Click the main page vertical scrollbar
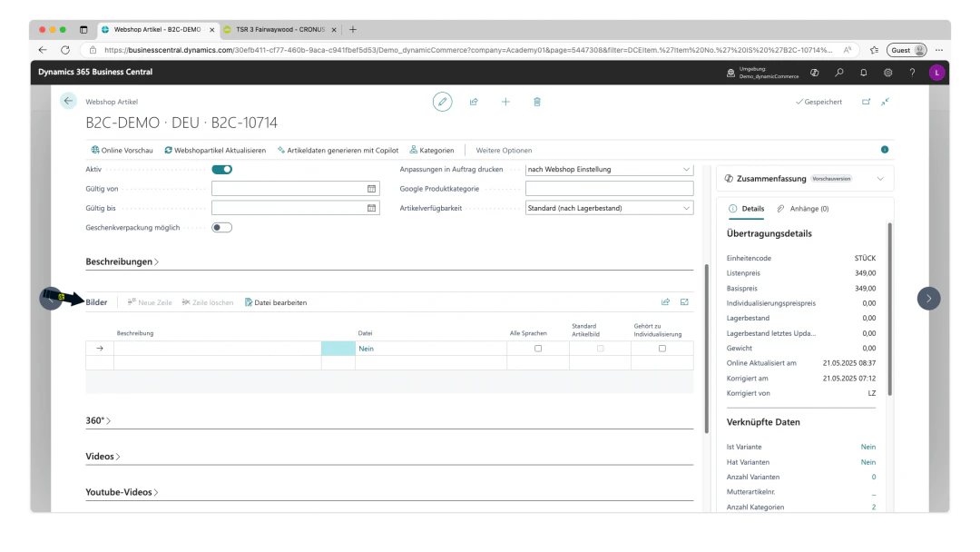980x552 pixels. point(707,349)
